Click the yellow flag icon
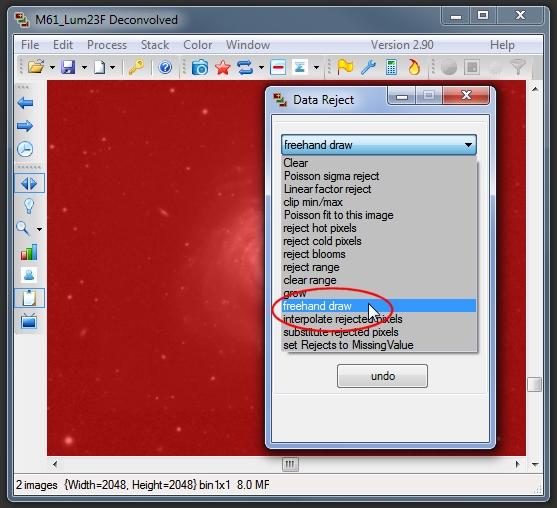The image size is (557, 508). pos(345,67)
